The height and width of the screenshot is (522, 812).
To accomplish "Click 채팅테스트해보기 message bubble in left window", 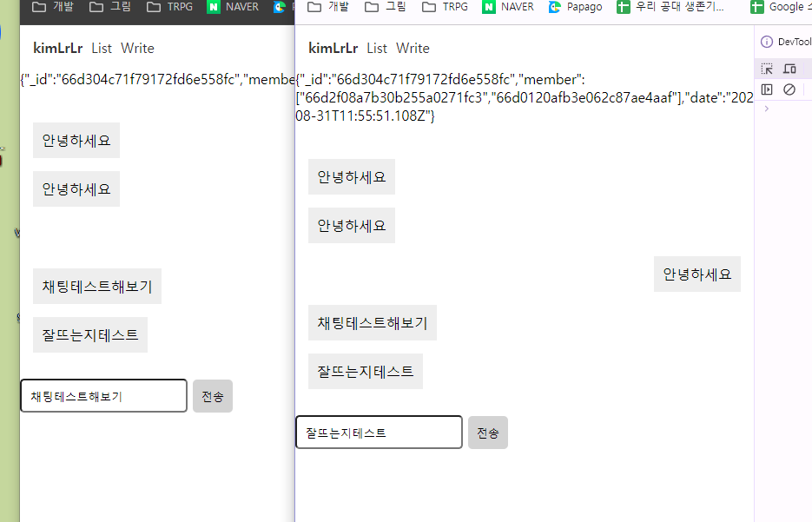I will 97,287.
